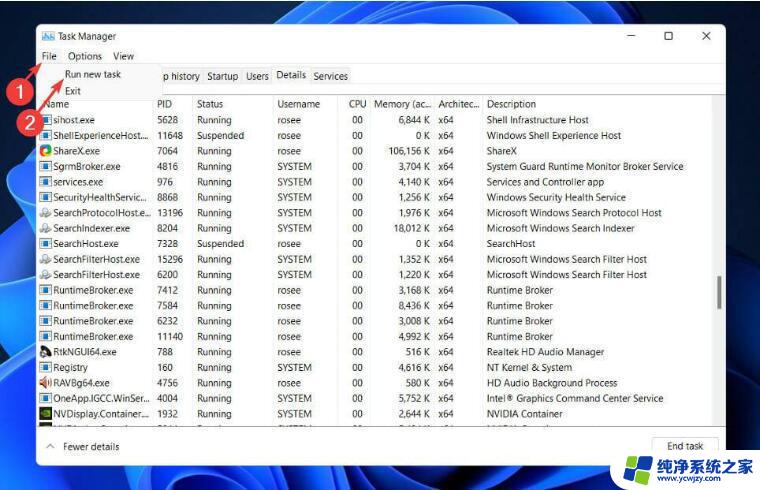
Task: Click PID 11140 cell
Action: [170, 336]
